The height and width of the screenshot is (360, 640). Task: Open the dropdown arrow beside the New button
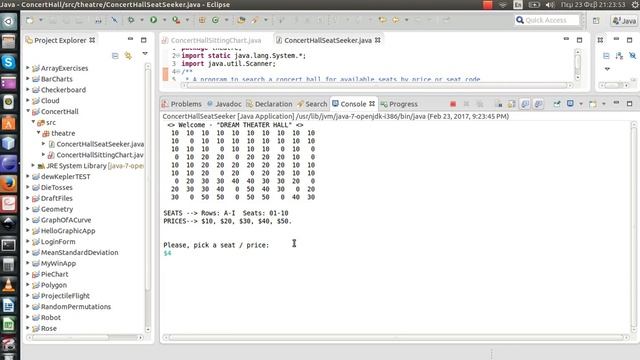coord(40,20)
